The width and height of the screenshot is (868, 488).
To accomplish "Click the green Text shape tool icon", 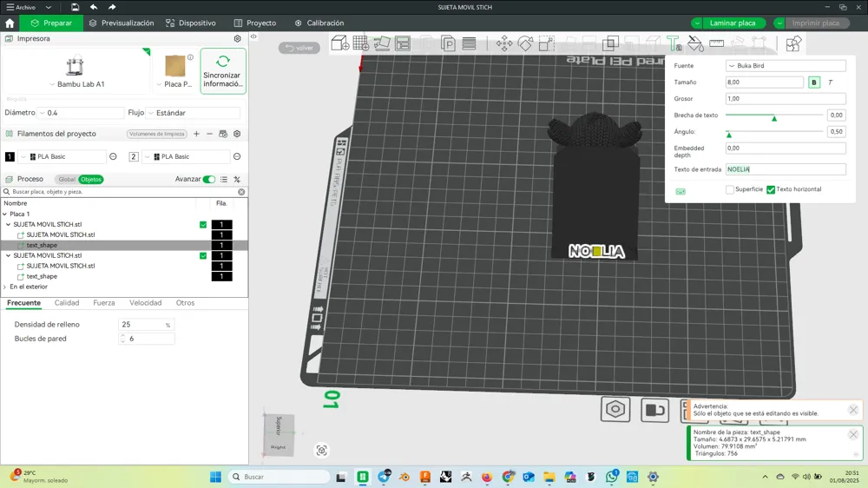I will (674, 43).
